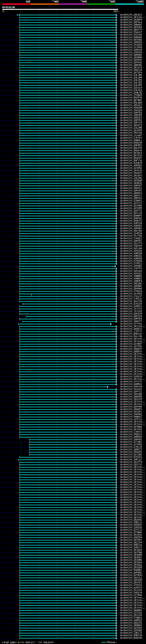Click the white query sequence ruler bar

60,10
